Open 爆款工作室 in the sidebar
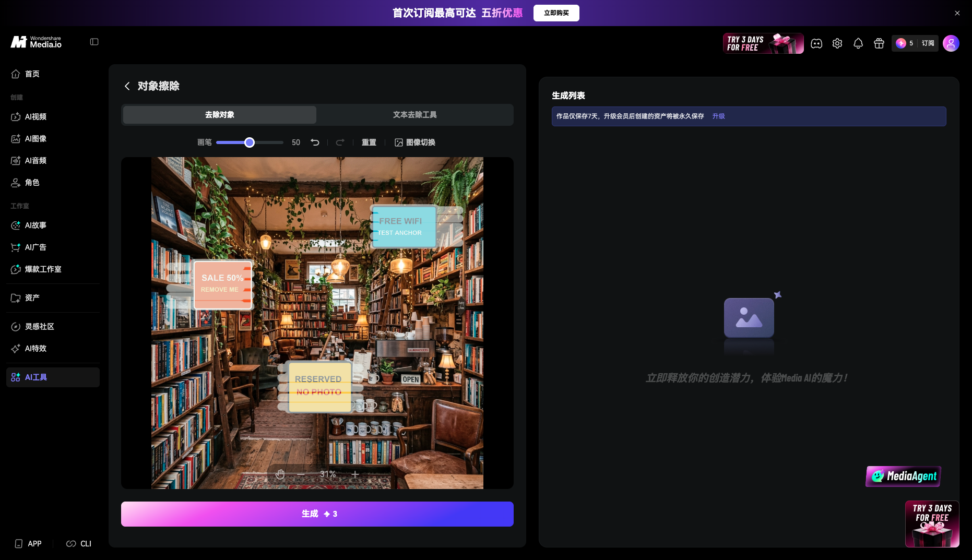 click(53, 269)
